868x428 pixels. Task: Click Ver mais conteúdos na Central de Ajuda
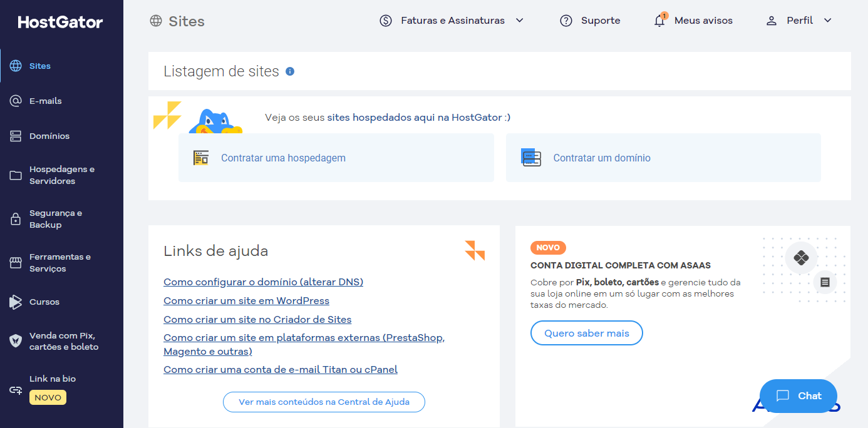pyautogui.click(x=324, y=402)
